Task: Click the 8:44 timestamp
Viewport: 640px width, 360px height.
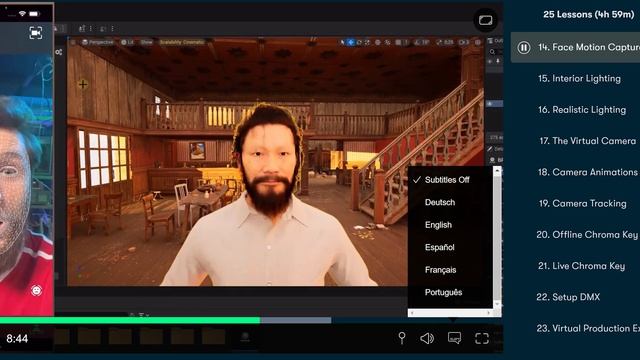Action: (17, 338)
